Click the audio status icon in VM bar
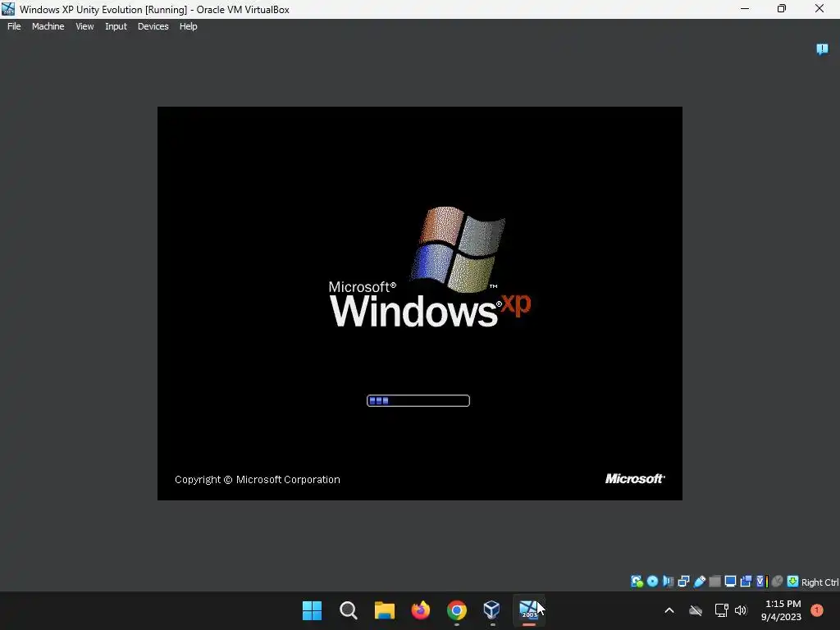 pyautogui.click(x=668, y=582)
